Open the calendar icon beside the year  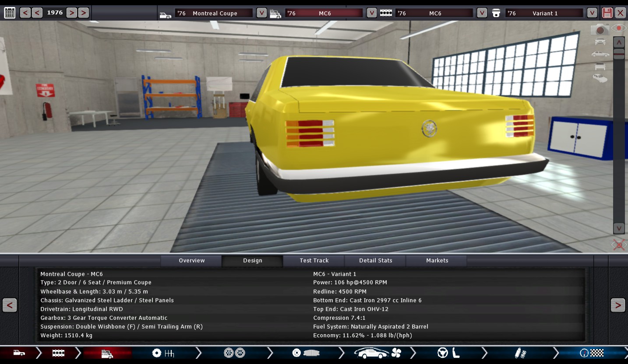tap(10, 13)
